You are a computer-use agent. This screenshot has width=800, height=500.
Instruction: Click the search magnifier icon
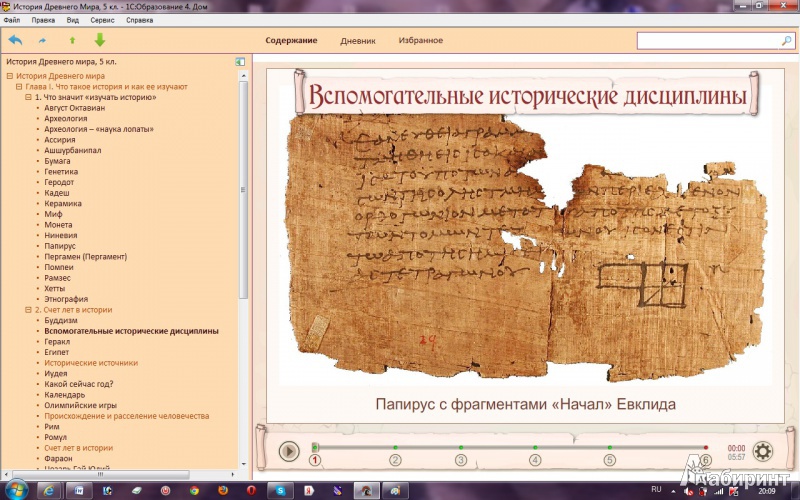pos(786,41)
